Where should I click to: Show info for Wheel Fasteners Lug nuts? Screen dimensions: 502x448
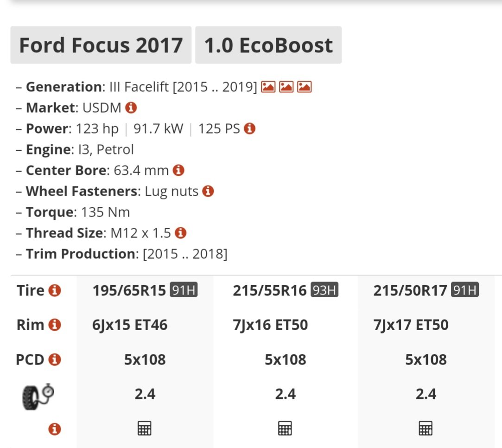[208, 191]
